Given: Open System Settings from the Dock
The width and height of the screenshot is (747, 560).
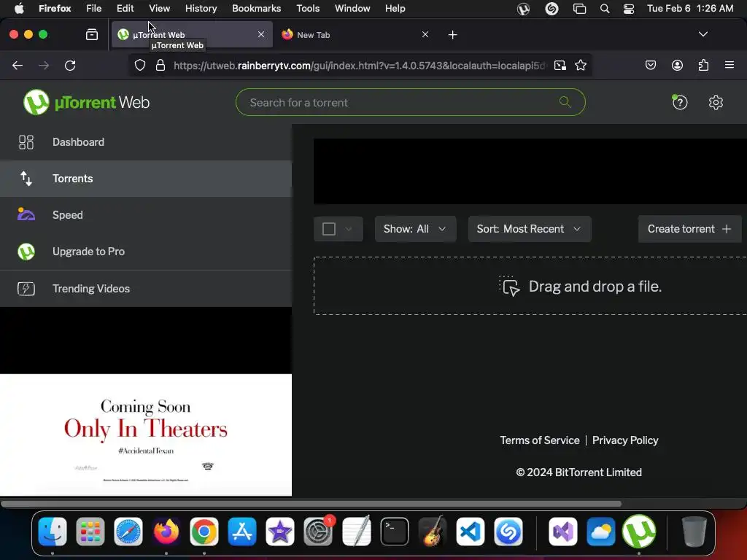Looking at the screenshot, I should point(318,532).
